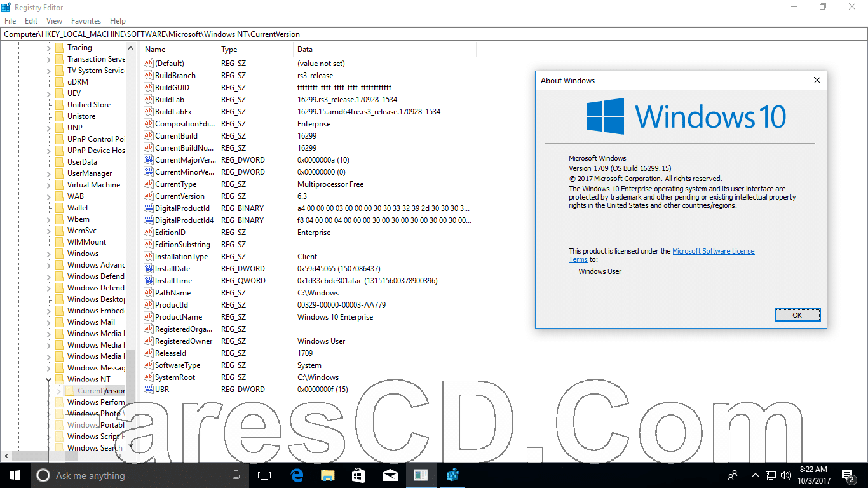The image size is (868, 488).
Task: Select the InstallationType value name
Action: tap(181, 257)
